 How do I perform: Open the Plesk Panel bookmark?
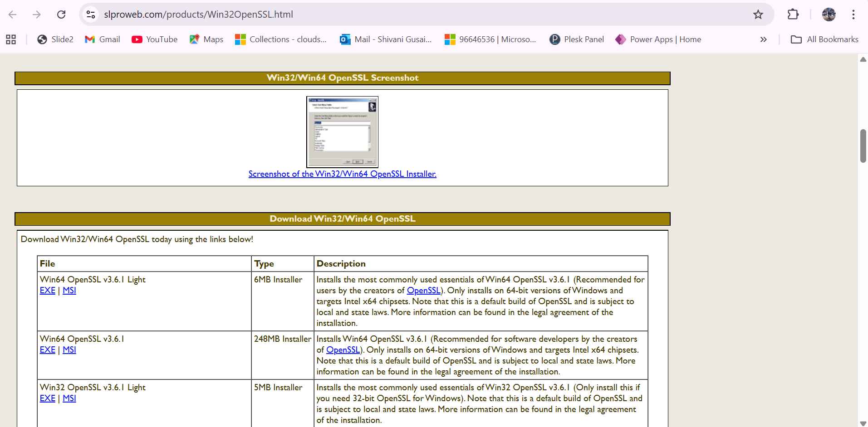coord(577,39)
